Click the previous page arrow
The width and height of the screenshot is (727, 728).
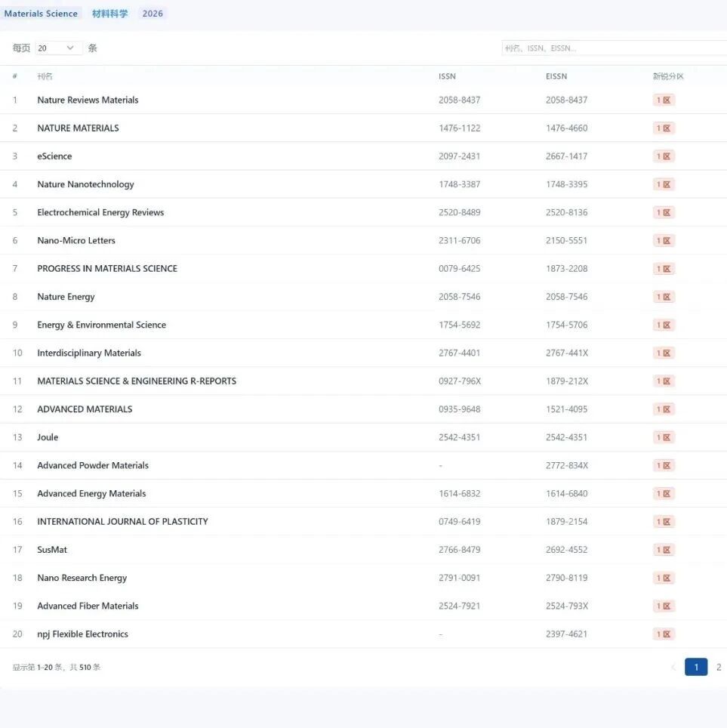pos(673,667)
